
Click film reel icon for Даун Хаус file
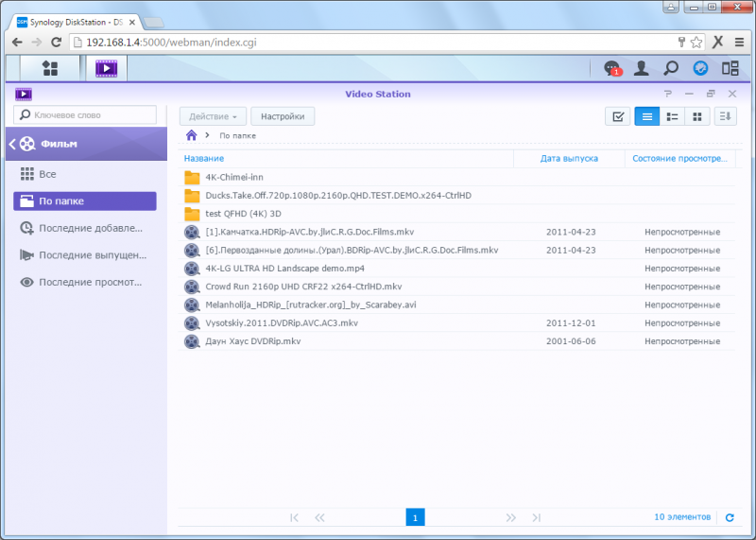point(192,341)
